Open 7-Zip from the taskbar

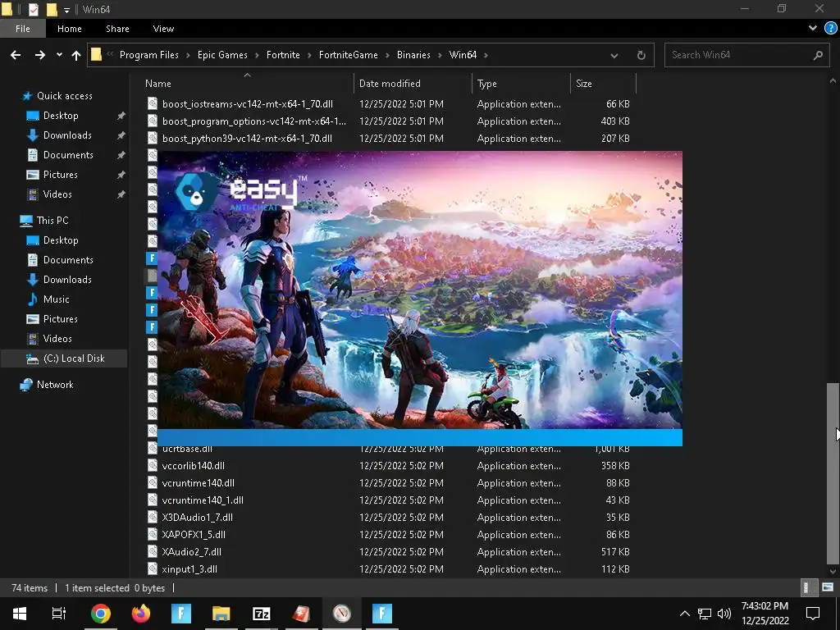tap(262, 614)
